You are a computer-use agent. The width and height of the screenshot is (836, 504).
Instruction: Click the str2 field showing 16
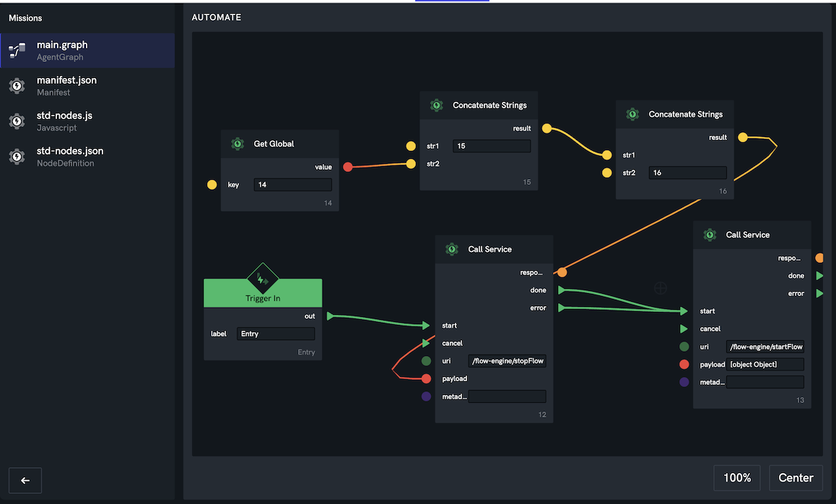click(688, 173)
